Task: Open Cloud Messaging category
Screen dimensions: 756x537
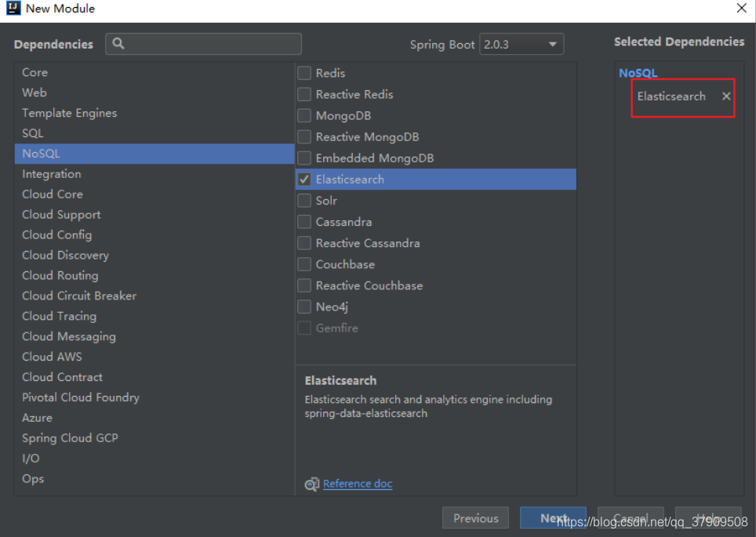Action: [154, 336]
